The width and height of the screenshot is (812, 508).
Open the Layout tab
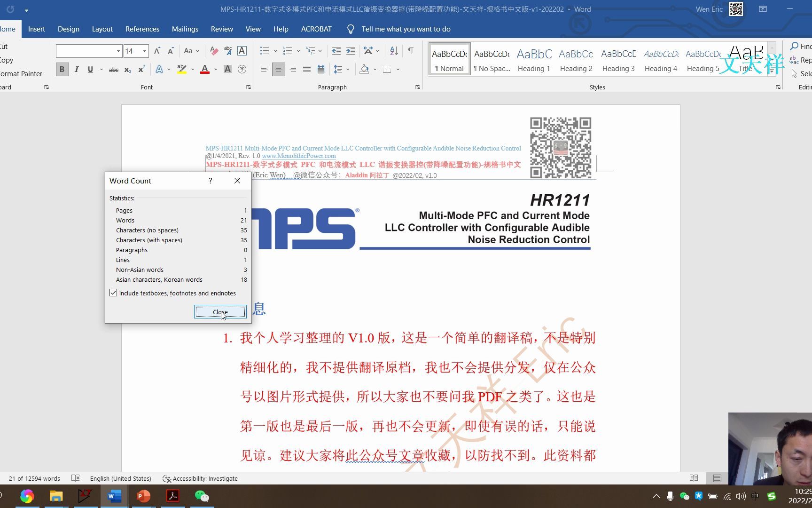[x=102, y=29]
